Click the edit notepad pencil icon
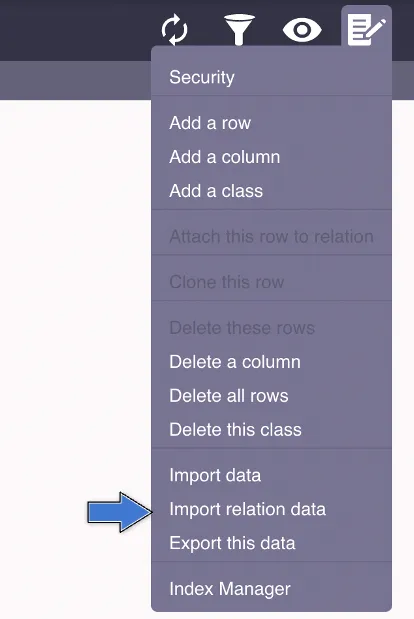Viewport: 414px width, 619px height. [367, 30]
